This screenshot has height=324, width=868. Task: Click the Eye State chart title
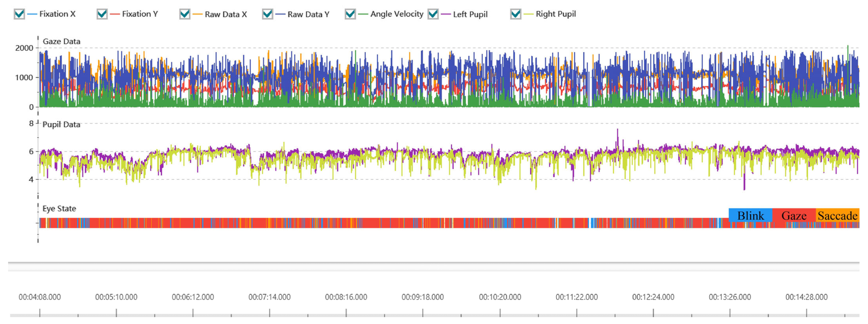pos(59,208)
